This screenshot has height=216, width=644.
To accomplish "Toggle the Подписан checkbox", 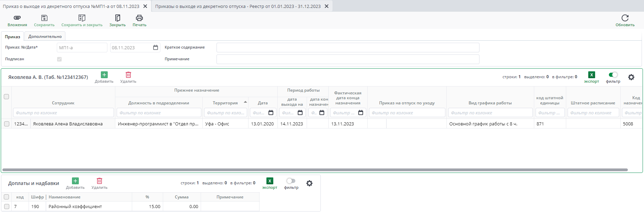I will [59, 59].
